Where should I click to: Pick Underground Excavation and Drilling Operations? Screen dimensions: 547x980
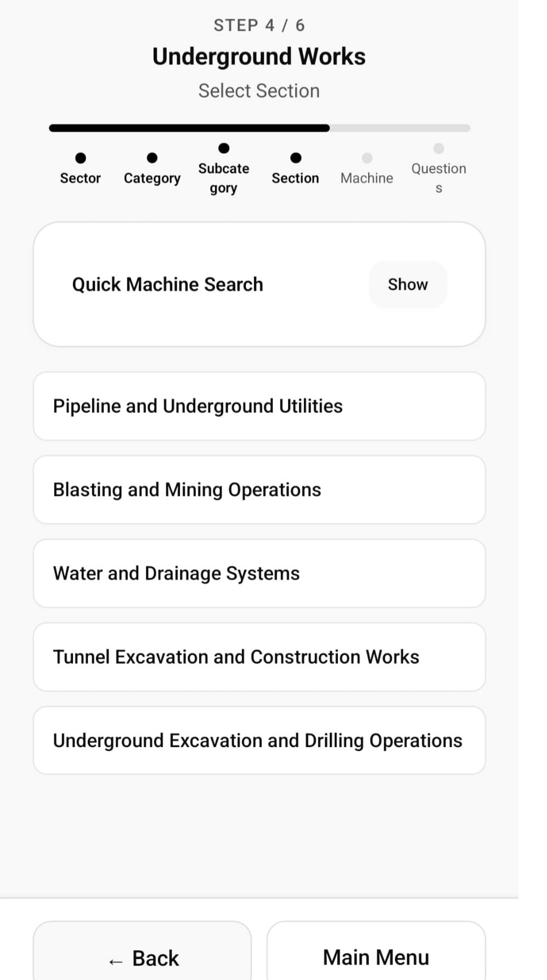259,740
